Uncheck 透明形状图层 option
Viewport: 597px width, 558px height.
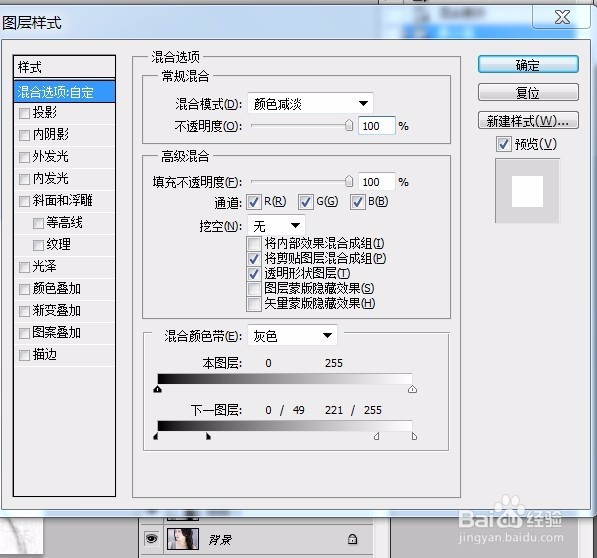click(x=254, y=274)
